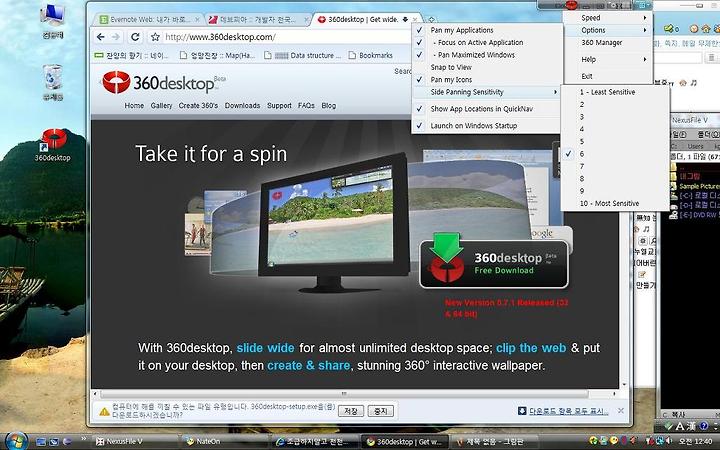Open the Blog link
The image size is (720, 450).
click(328, 106)
